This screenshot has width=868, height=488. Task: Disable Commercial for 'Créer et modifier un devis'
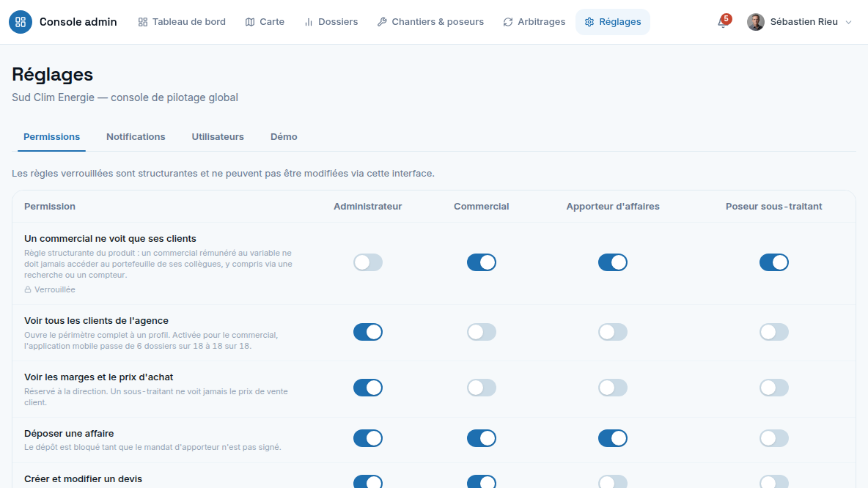click(x=482, y=481)
